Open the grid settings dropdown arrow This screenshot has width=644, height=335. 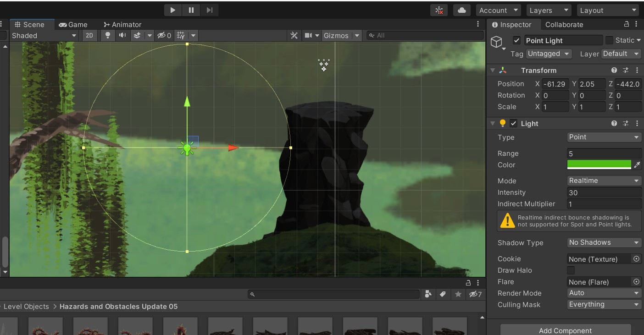[x=194, y=36]
